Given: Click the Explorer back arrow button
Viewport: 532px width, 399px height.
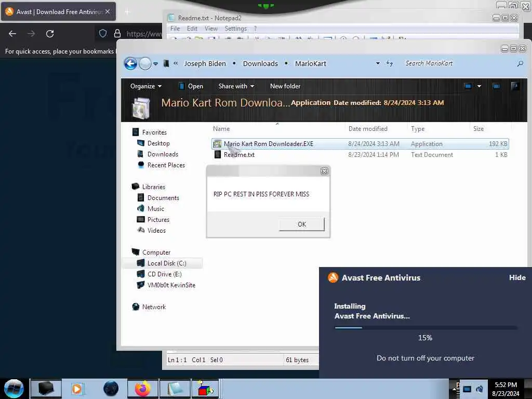Looking at the screenshot, I should tap(130, 63).
